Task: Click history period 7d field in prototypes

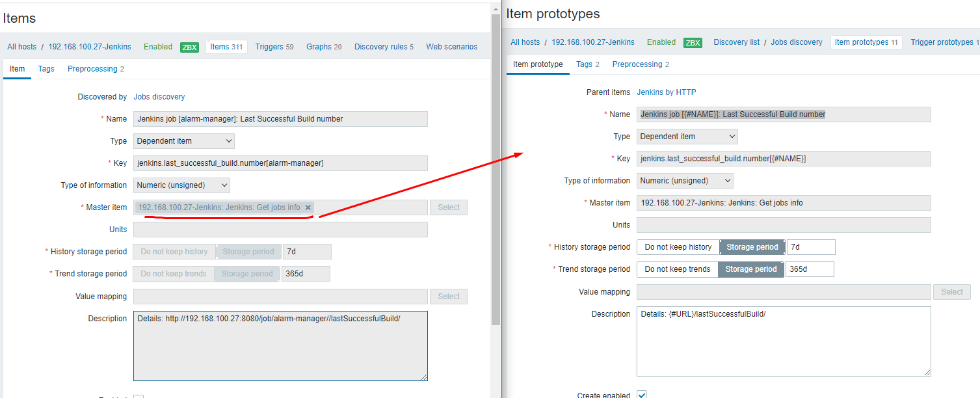Action: tap(811, 247)
